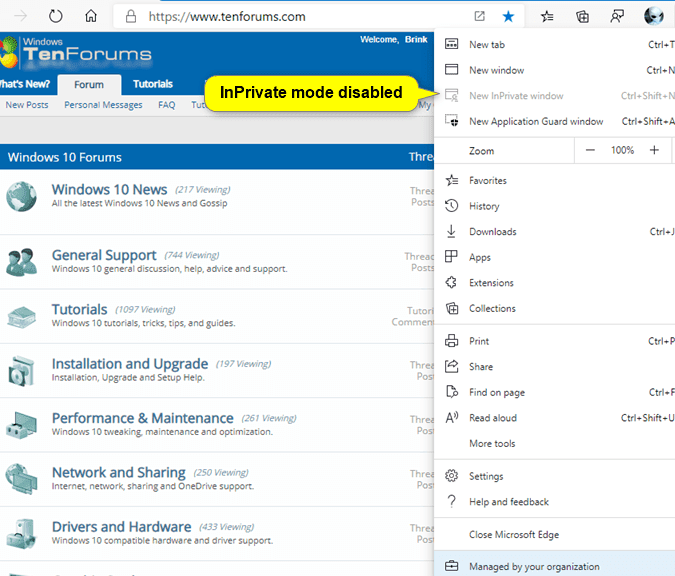
Task: Select New tab from the menu
Action: (x=554, y=44)
